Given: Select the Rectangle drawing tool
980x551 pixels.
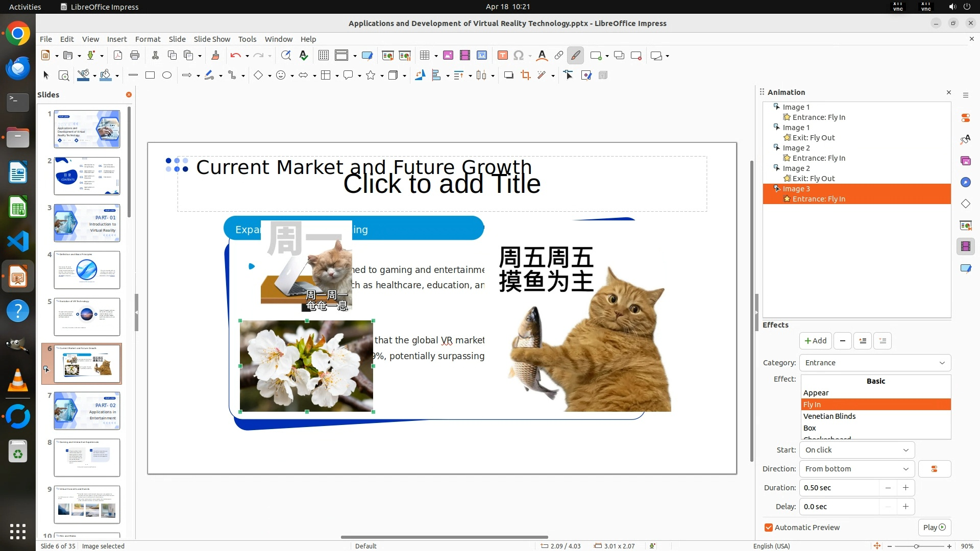Looking at the screenshot, I should 150,76.
